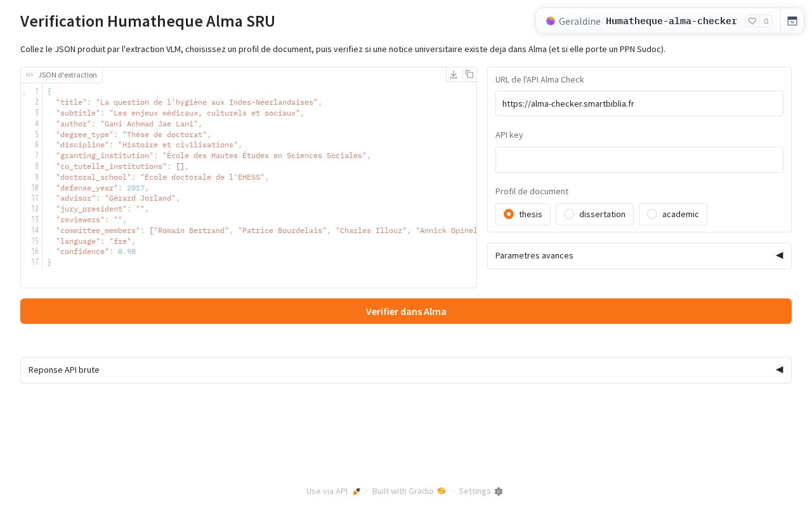Focus the URL de l'API Alma Check field
This screenshot has width=812, height=508.
tap(639, 104)
